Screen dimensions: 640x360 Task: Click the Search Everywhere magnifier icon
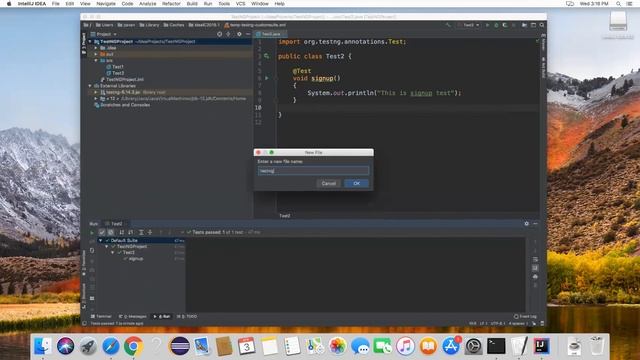point(542,25)
